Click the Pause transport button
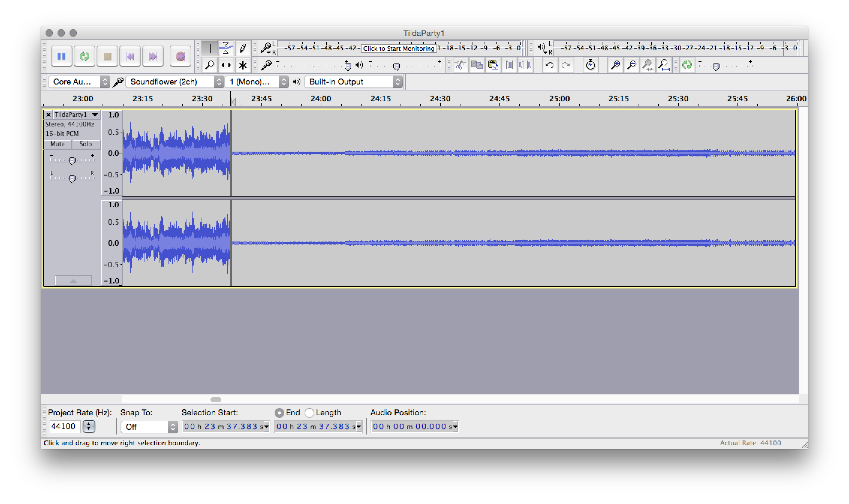This screenshot has width=849, height=504. coord(61,56)
